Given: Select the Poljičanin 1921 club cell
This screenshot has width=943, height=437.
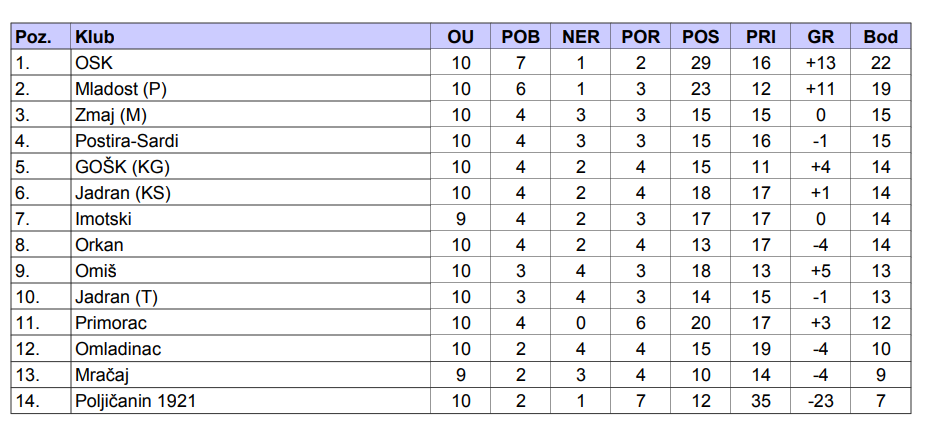Looking at the screenshot, I should [135, 401].
